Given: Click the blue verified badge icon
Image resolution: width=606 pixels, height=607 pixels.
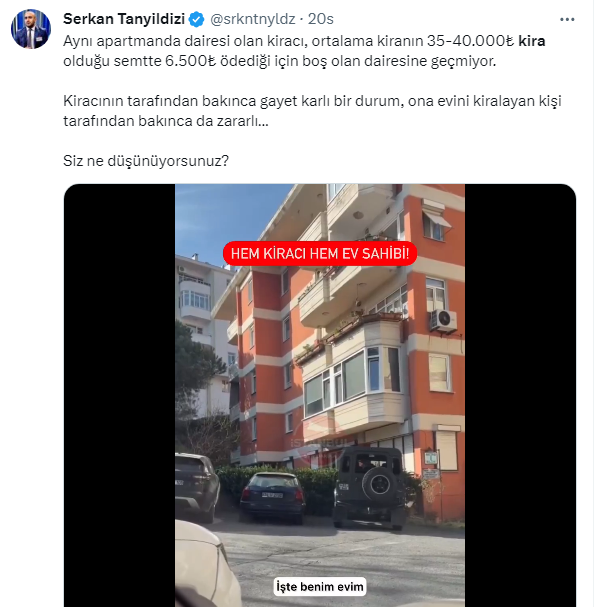Looking at the screenshot, I should click(196, 19).
